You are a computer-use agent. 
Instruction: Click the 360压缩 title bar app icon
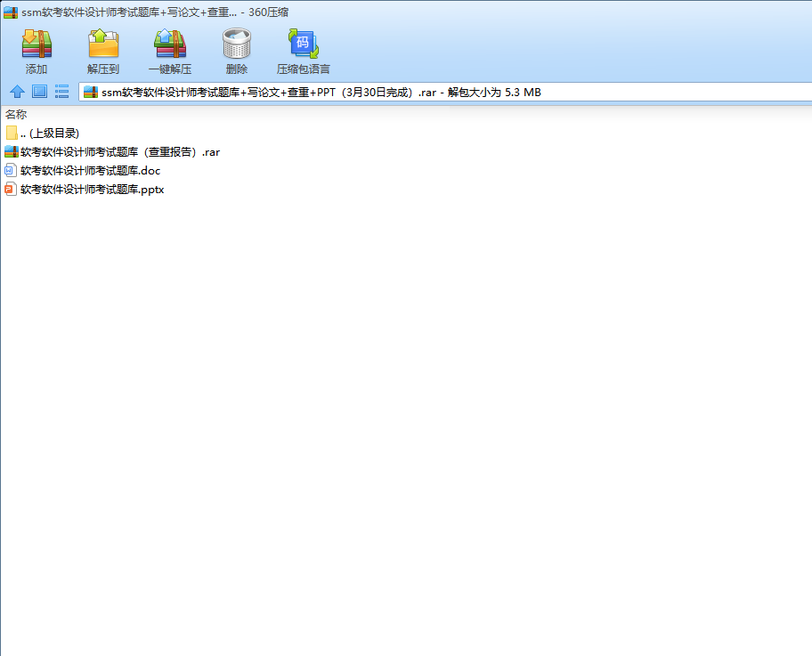click(x=11, y=12)
